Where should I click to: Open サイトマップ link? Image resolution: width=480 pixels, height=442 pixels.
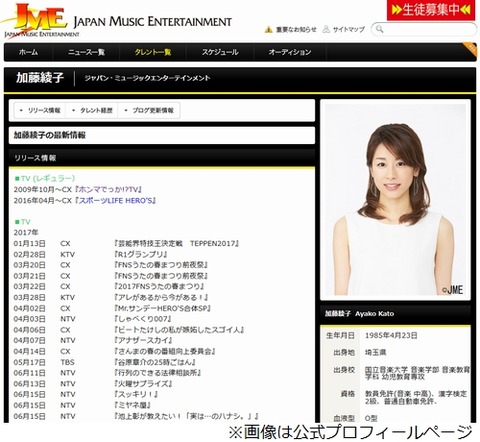(349, 30)
